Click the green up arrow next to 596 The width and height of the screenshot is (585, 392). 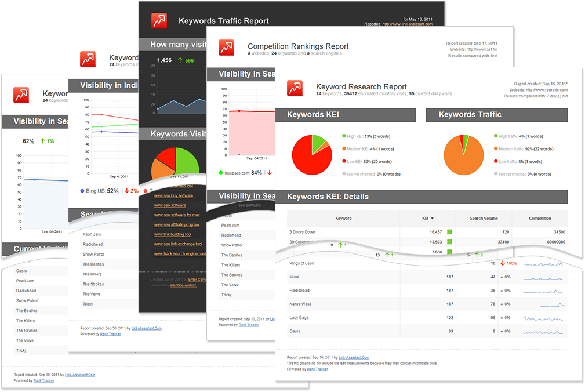(x=180, y=60)
